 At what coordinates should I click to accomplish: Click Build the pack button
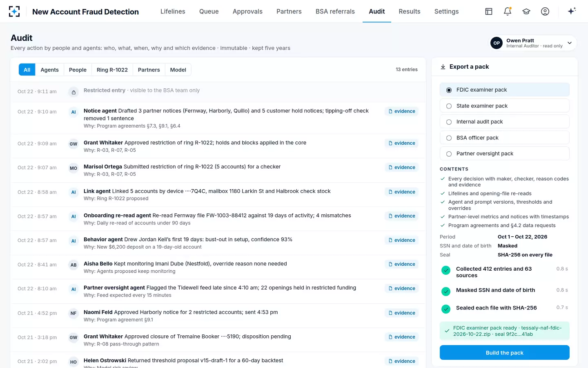pyautogui.click(x=504, y=352)
